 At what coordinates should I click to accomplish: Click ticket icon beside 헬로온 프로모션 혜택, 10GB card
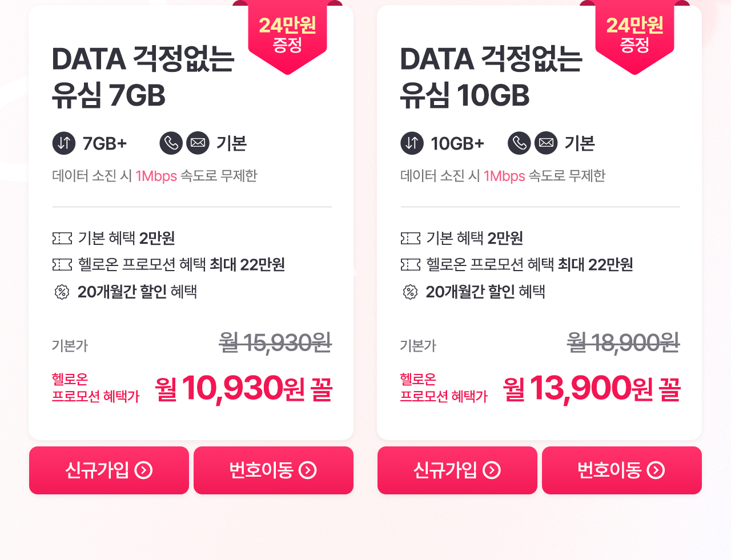(411, 264)
